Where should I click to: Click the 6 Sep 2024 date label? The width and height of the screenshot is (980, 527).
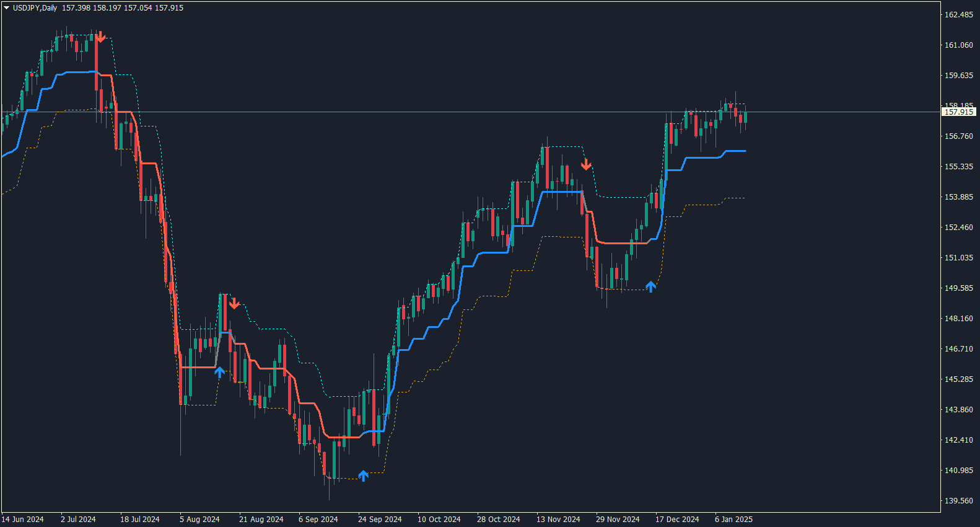point(318,520)
